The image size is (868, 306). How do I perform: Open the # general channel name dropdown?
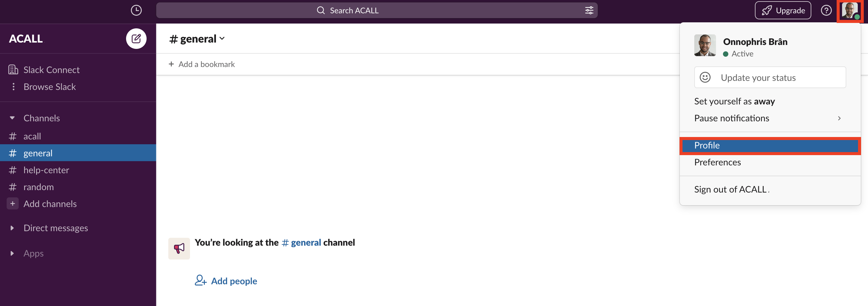tap(197, 39)
